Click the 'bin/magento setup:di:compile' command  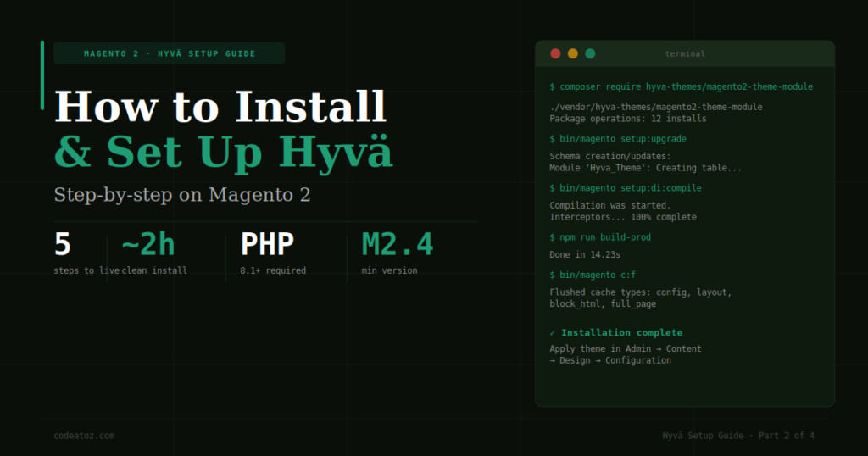626,188
